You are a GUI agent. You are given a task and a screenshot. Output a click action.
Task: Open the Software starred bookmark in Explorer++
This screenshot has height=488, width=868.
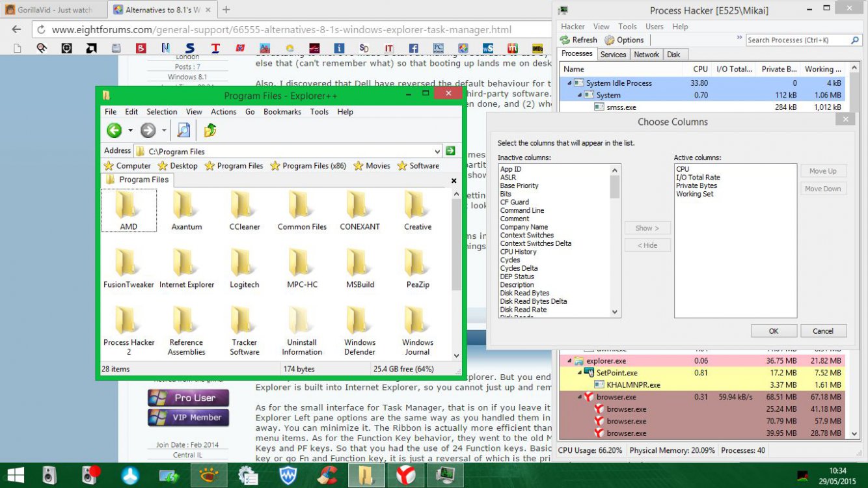pos(418,166)
